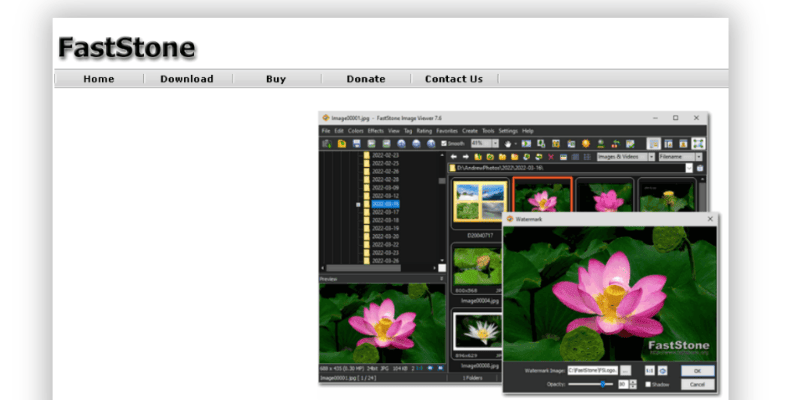Open the Download page in navigation bar
Viewport: 800px width, 400px height.
186,79
